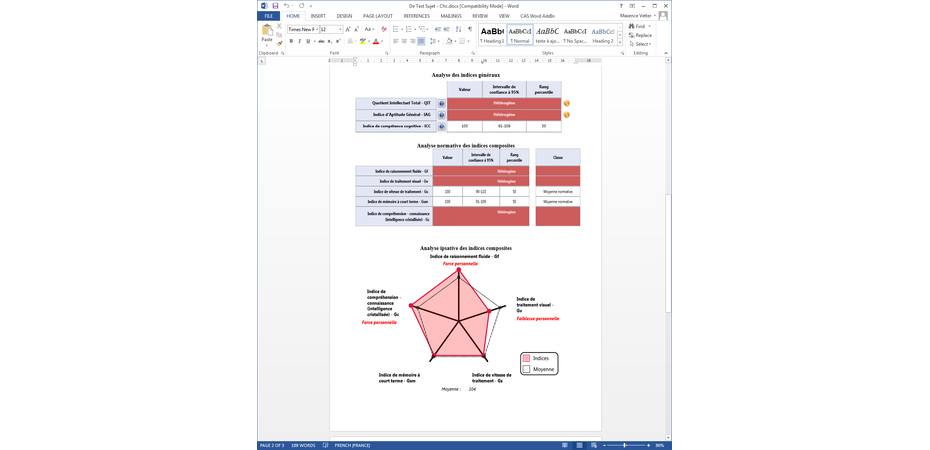This screenshot has height=450, width=930.
Task: Switch to the REFERENCES tab
Action: (416, 16)
